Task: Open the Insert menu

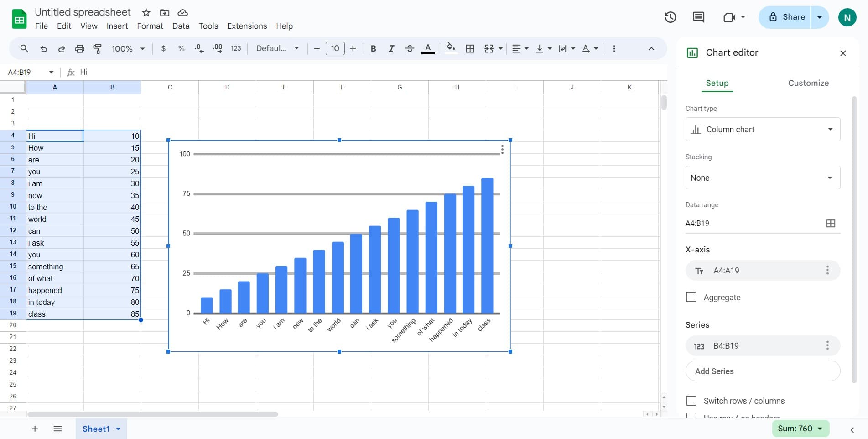Action: point(117,26)
